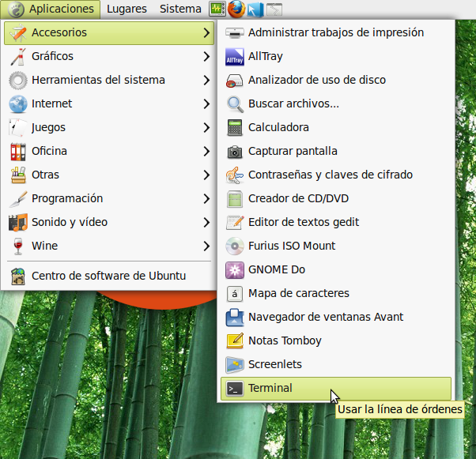Click the keys icon for Contraseñas
476x459 pixels.
coord(235,175)
